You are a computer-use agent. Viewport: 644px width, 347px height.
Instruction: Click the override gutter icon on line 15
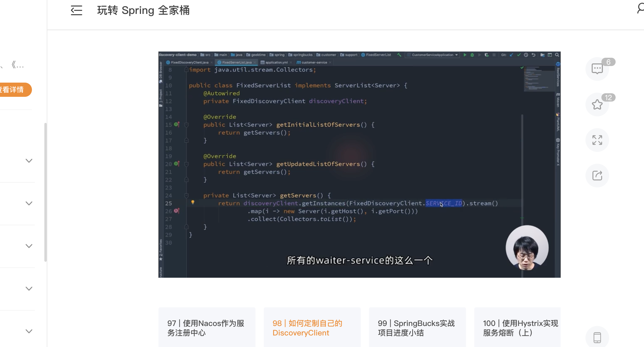(177, 124)
